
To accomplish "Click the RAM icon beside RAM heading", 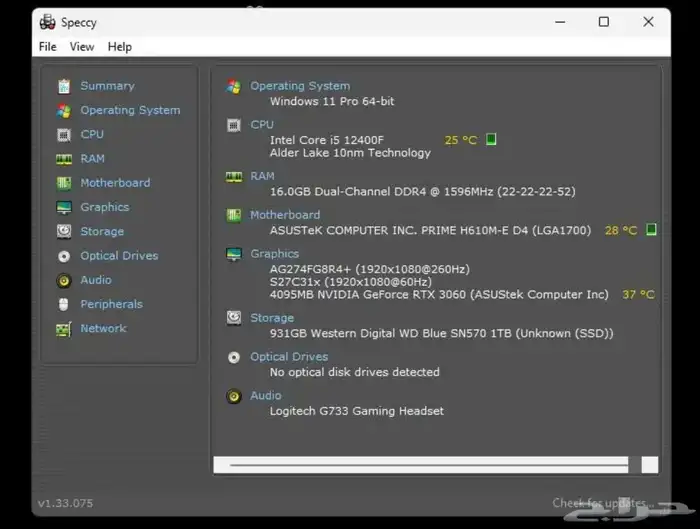I will click(x=234, y=177).
